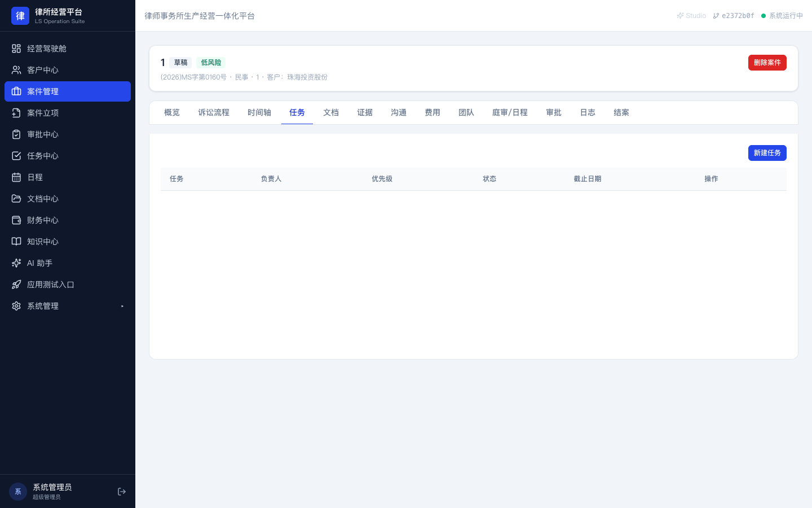The image size is (812, 508).
Task: Open the 结案 tab
Action: tap(621, 112)
